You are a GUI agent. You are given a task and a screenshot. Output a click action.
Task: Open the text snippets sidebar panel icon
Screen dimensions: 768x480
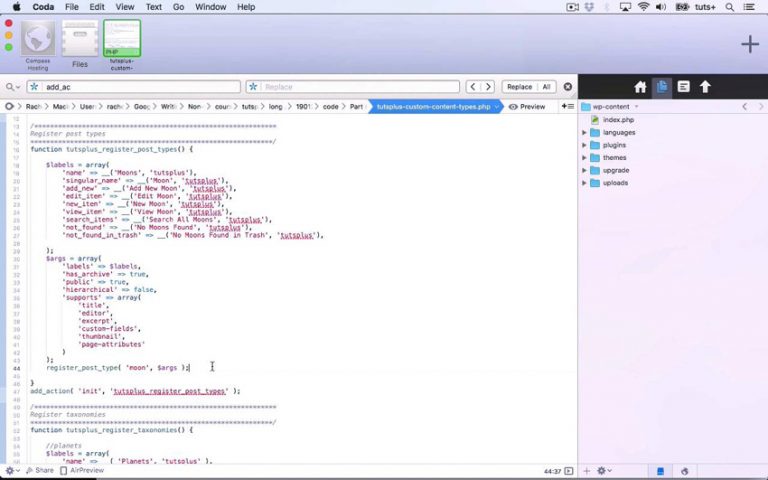(x=683, y=87)
